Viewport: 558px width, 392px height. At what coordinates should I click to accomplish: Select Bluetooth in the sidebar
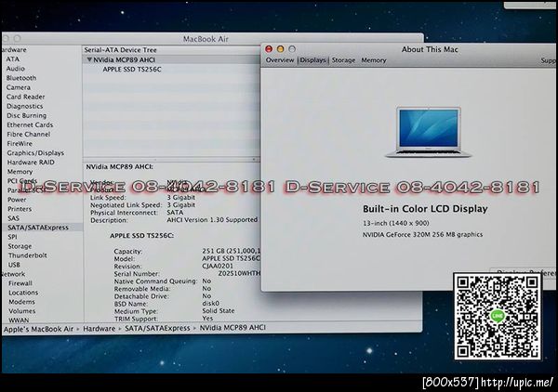point(21,78)
